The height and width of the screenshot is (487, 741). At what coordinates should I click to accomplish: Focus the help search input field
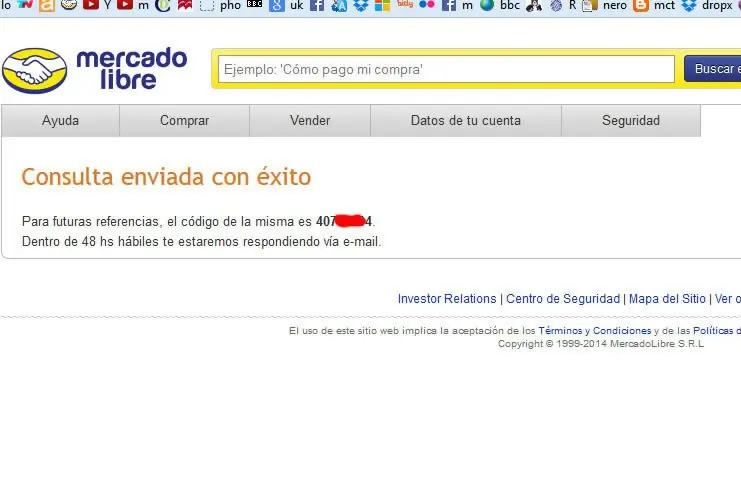click(446, 69)
